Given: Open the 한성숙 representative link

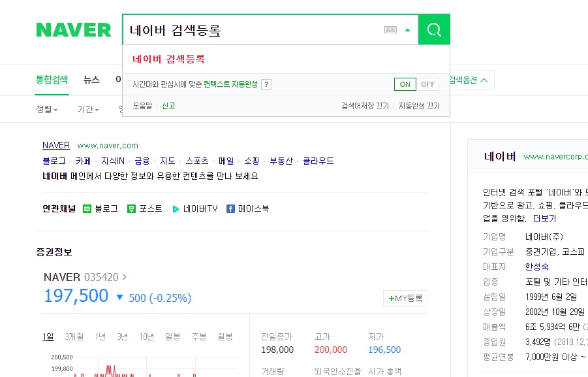Looking at the screenshot, I should click(x=536, y=267).
